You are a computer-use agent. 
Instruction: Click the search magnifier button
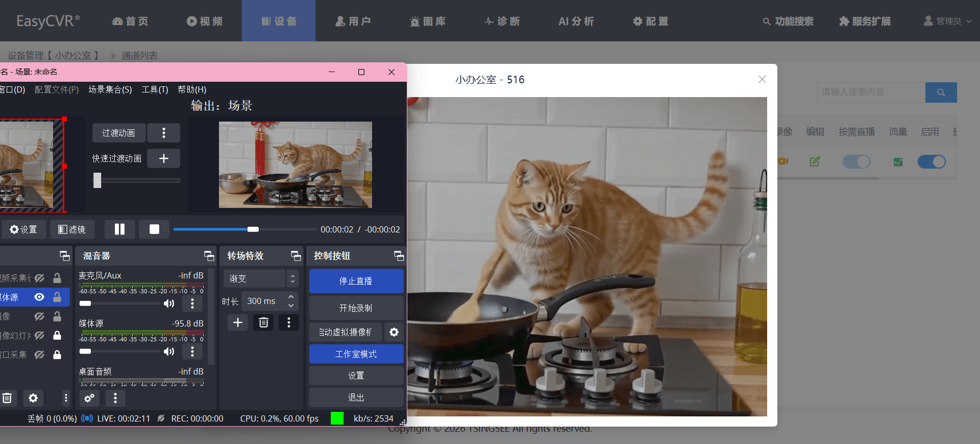pos(941,92)
